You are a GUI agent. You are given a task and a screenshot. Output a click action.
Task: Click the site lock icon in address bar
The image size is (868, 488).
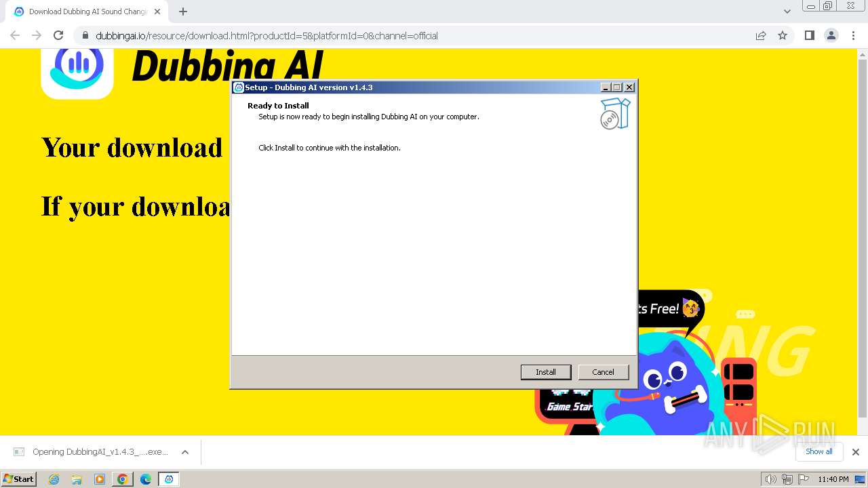85,35
